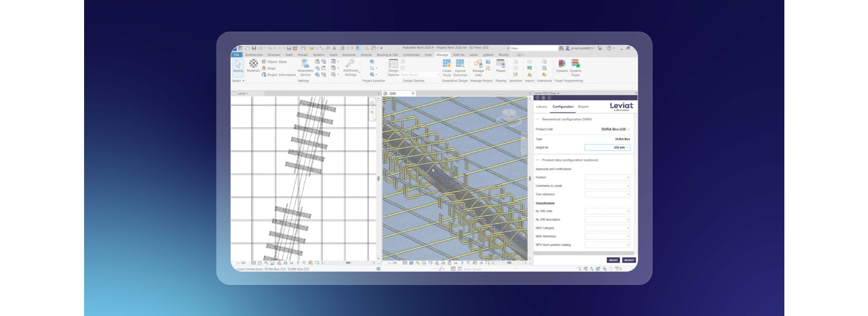The image size is (868, 316).
Task: Click the Your reference field
Action: point(607,195)
